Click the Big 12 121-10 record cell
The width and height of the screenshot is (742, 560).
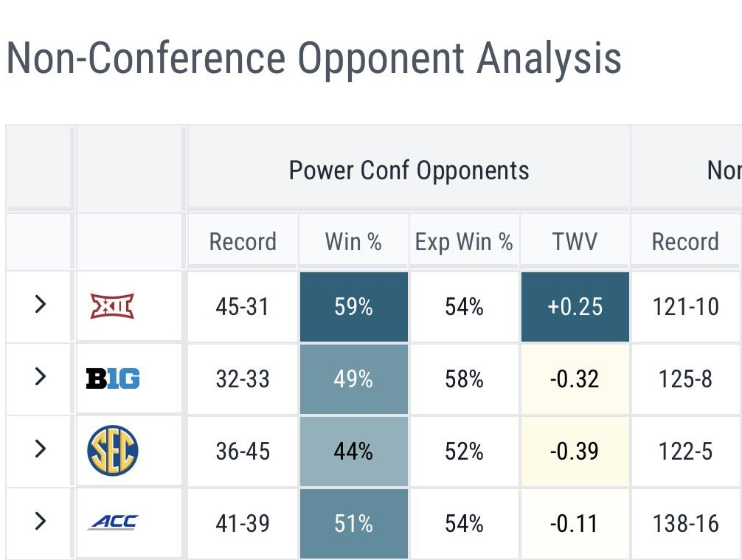(685, 307)
